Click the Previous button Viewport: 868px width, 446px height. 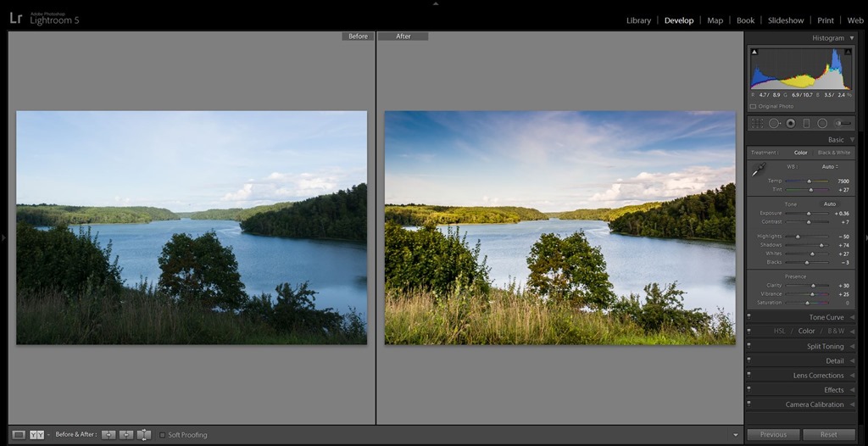click(773, 434)
